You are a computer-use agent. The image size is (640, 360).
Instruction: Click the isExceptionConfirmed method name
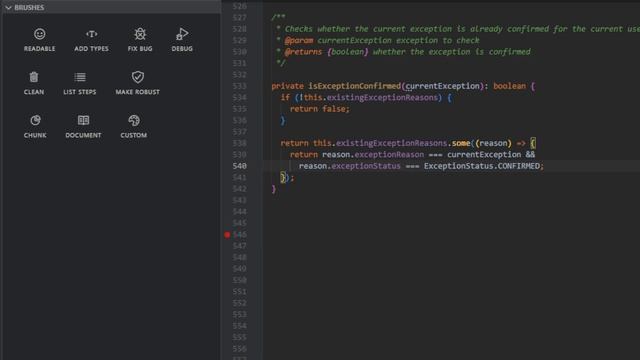pyautogui.click(x=354, y=86)
